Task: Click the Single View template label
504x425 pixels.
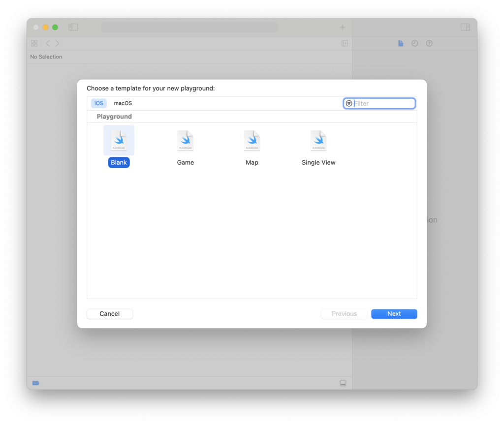Action: click(x=318, y=162)
